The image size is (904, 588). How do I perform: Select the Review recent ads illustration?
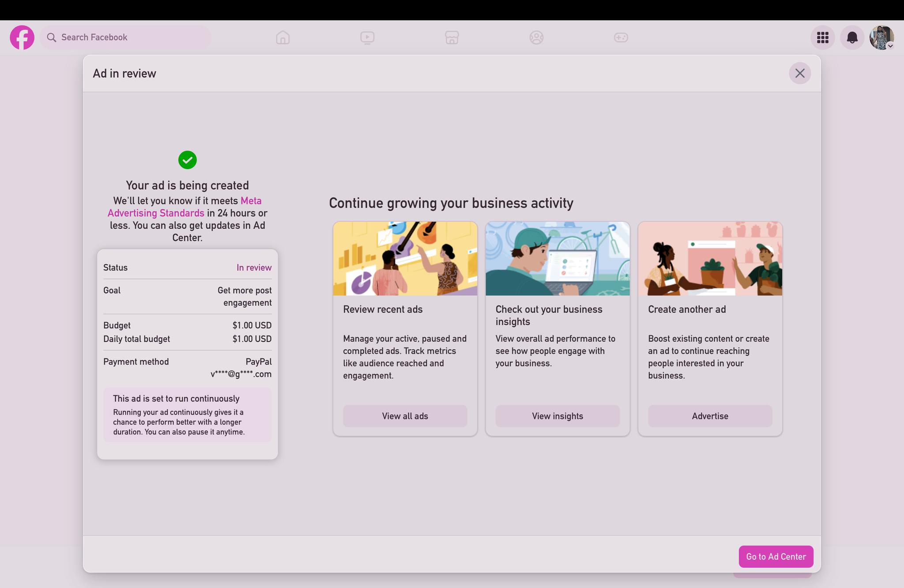pos(405,259)
